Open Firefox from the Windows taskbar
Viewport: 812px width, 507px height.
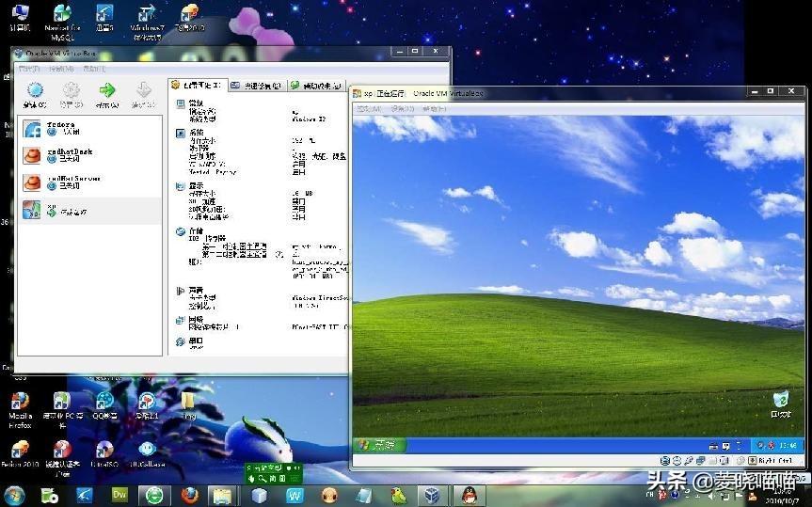click(190, 495)
